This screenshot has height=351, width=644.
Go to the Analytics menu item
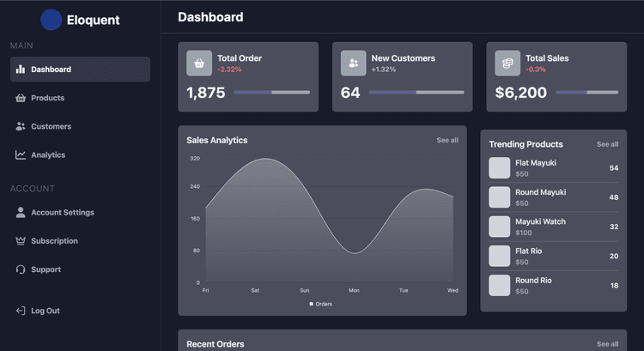[x=48, y=155]
